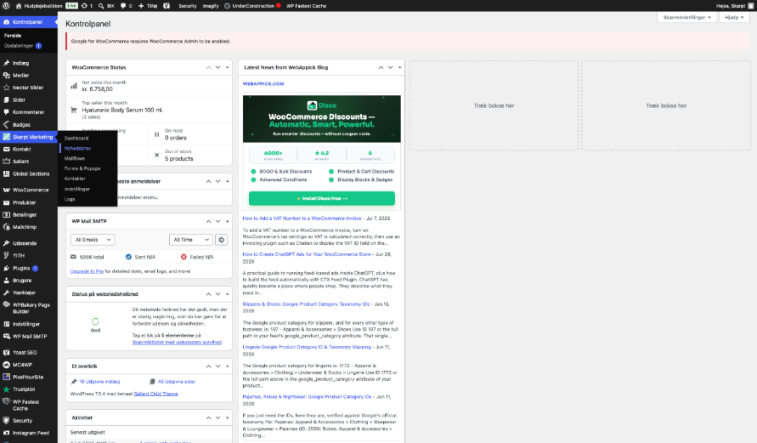The image size is (757, 443).
Task: Open Imagify in the admin bar
Action: point(210,6)
